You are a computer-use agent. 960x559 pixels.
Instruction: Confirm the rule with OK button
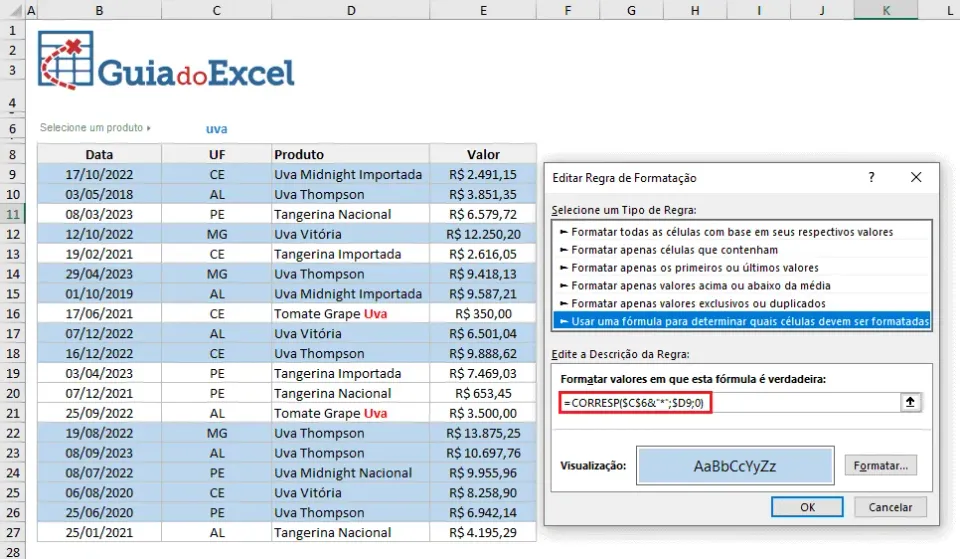(x=807, y=507)
